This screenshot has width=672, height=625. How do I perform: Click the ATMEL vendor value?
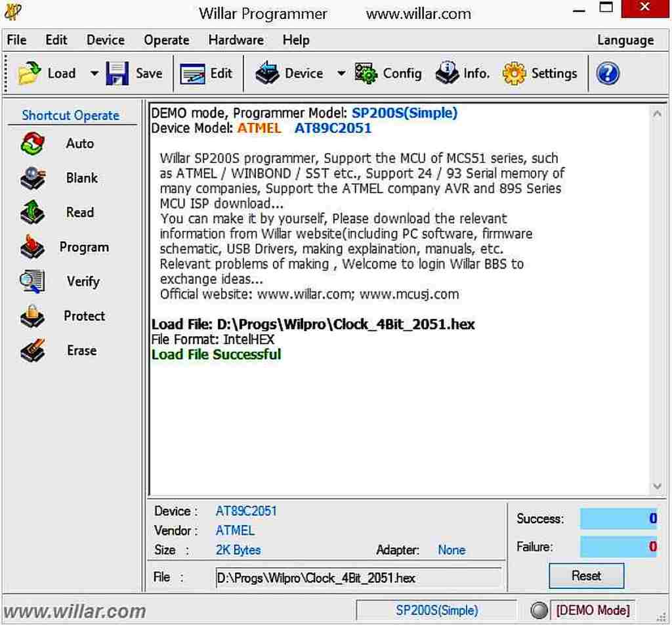pos(235,530)
